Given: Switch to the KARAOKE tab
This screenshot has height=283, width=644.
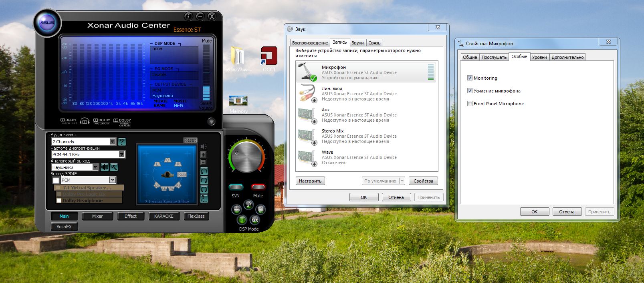Looking at the screenshot, I should coord(164,216).
